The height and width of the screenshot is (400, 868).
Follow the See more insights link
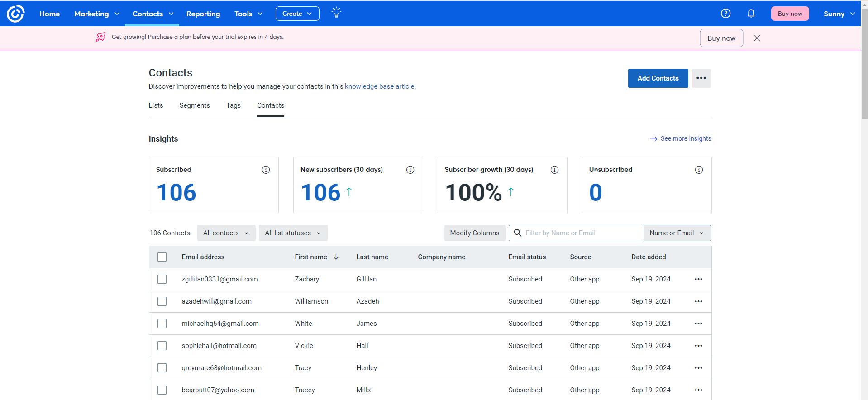click(685, 138)
